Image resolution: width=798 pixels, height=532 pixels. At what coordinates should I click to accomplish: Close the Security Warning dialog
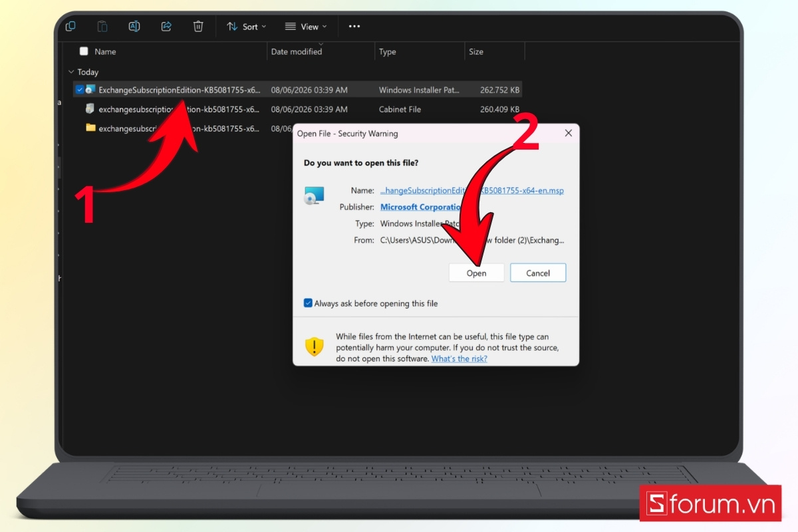click(568, 133)
